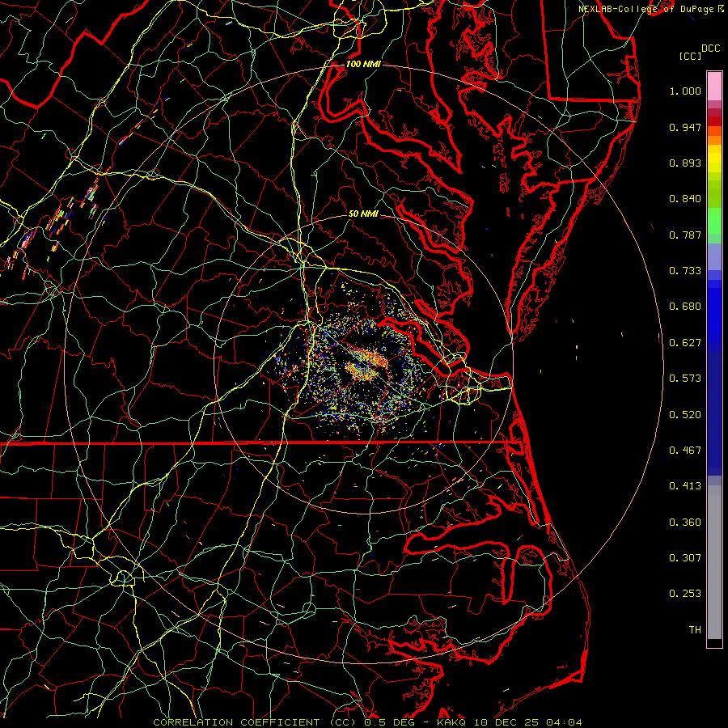
Task: Click the 50 NMI range ring label
Action: click(363, 214)
